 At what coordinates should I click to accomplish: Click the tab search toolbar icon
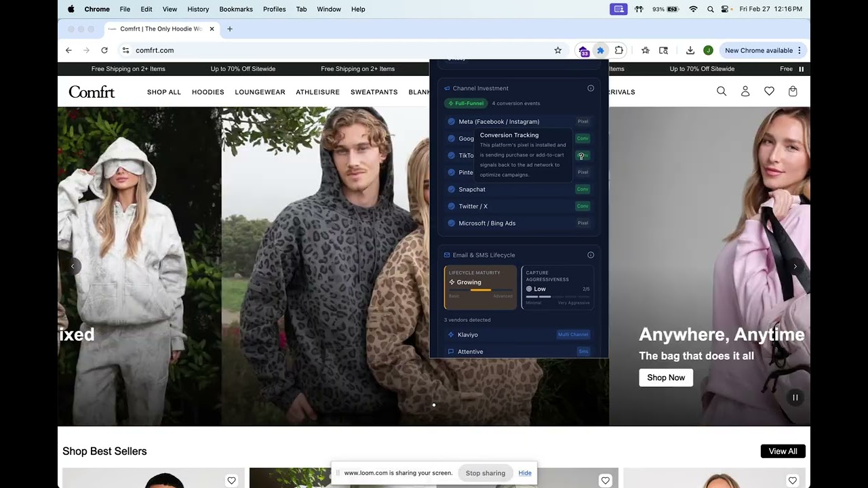tap(663, 50)
